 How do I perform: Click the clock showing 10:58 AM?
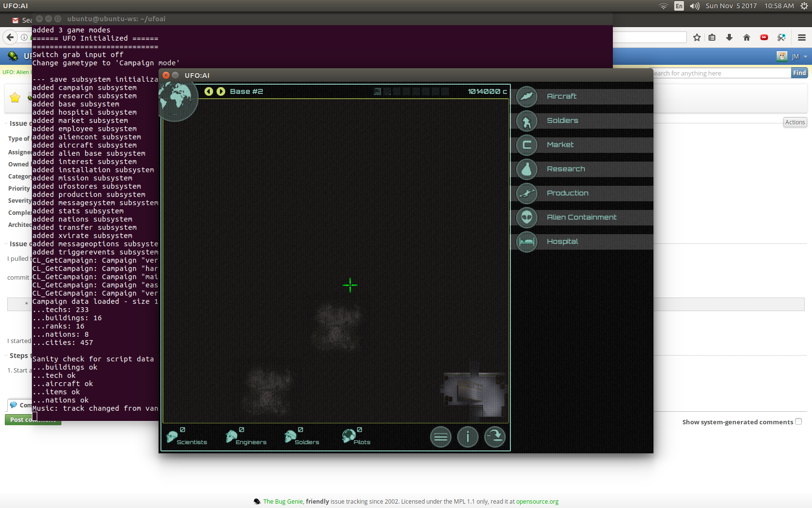pyautogui.click(x=779, y=6)
